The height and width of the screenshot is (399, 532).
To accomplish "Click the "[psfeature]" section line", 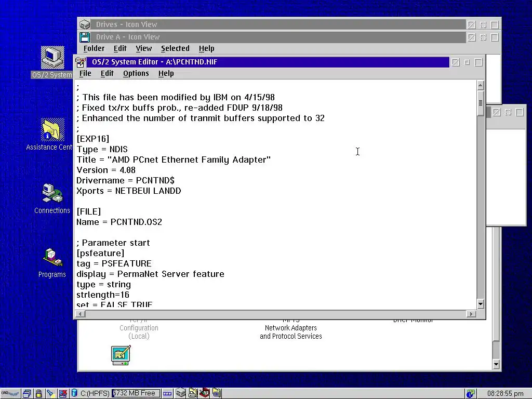I will pyautogui.click(x=100, y=254).
